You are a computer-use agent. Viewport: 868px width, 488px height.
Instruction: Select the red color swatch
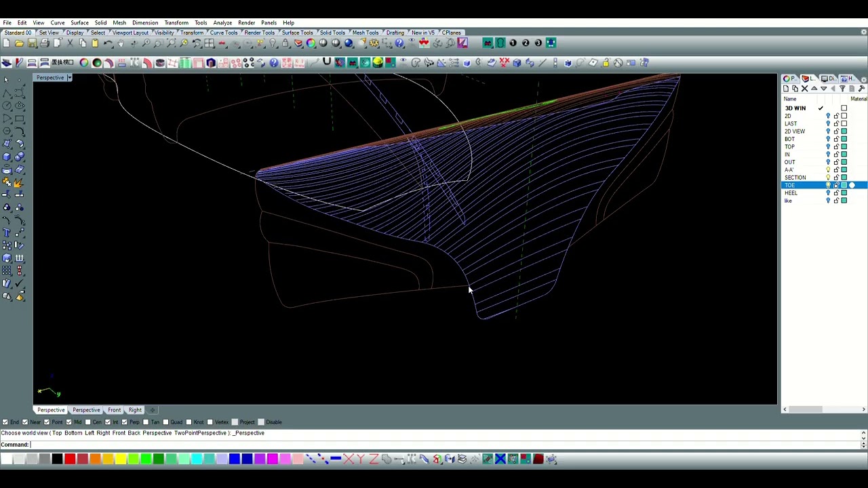70,459
